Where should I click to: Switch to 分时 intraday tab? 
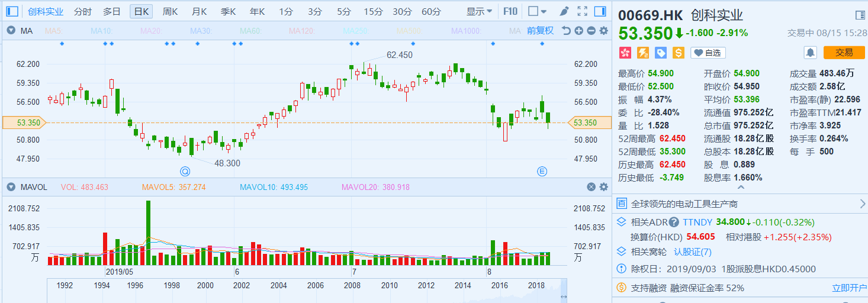[x=83, y=11]
